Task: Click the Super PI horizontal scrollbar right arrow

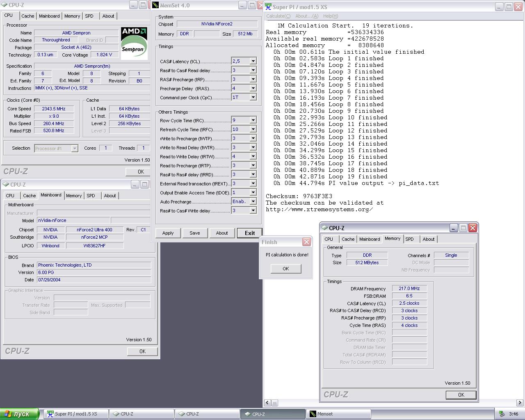Action: click(520, 403)
